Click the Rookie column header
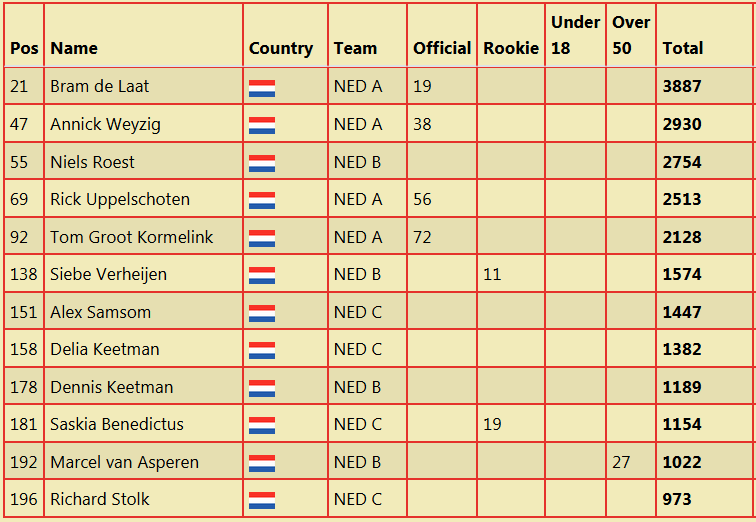This screenshot has height=522, width=756. tap(511, 48)
